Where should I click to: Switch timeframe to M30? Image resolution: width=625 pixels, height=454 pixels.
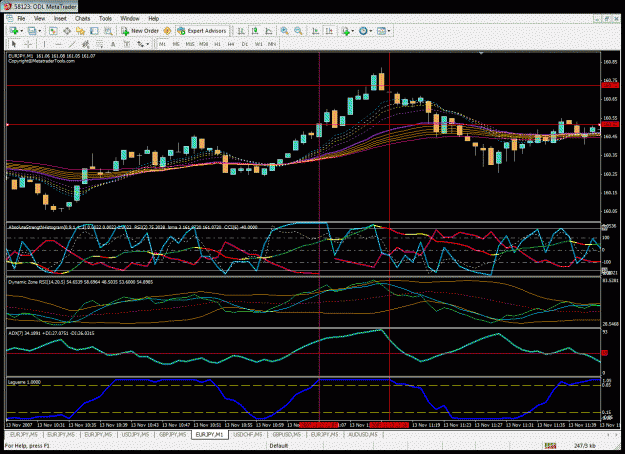point(204,44)
